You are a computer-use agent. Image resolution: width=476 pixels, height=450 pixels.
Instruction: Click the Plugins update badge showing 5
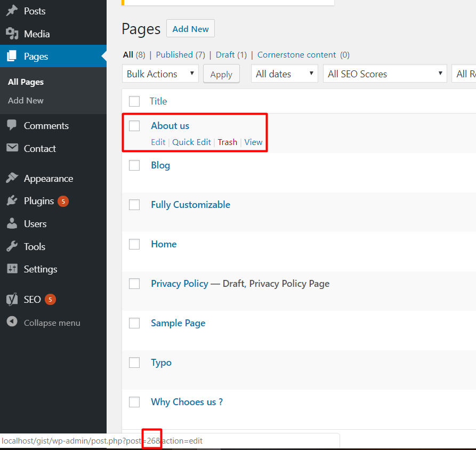click(x=63, y=202)
